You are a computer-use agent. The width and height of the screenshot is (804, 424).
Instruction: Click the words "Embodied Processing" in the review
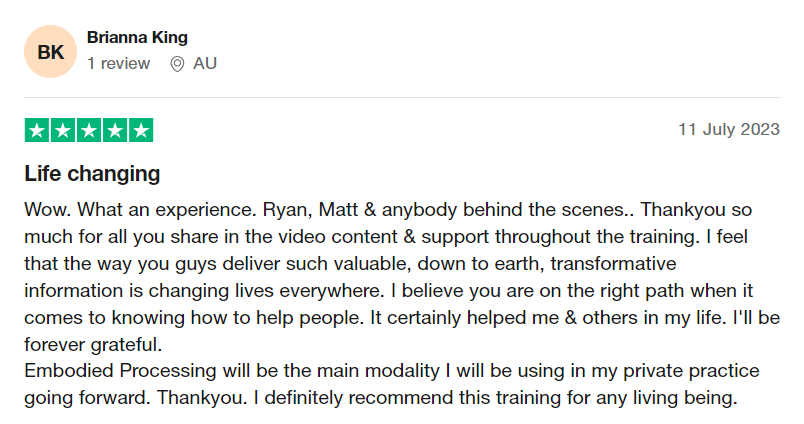120,371
